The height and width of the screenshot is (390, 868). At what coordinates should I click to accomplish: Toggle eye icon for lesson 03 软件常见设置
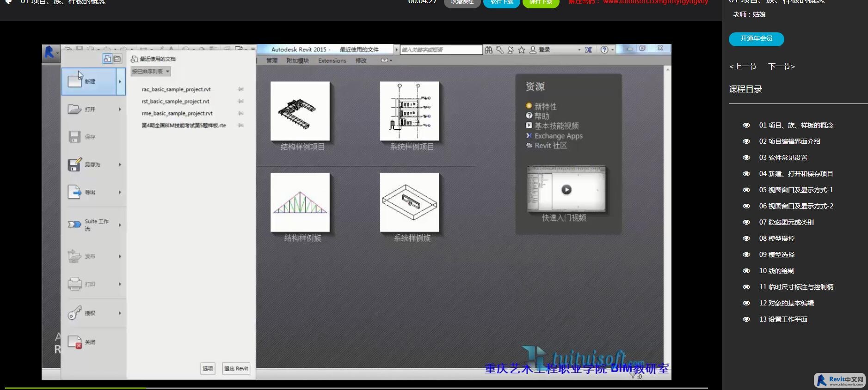click(x=746, y=158)
